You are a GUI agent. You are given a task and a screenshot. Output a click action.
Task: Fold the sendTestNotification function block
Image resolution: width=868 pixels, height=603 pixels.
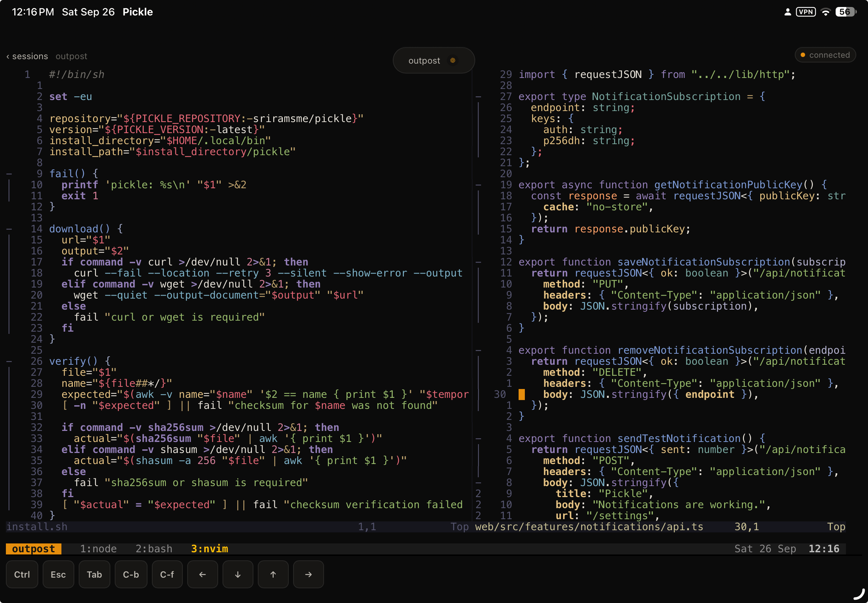point(478,439)
